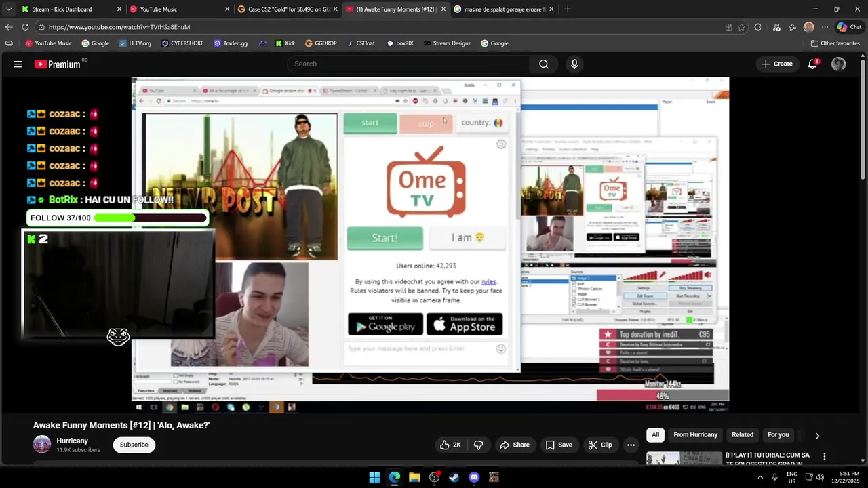Open the YouTube account avatar menu
868x488 pixels.
coord(839,64)
